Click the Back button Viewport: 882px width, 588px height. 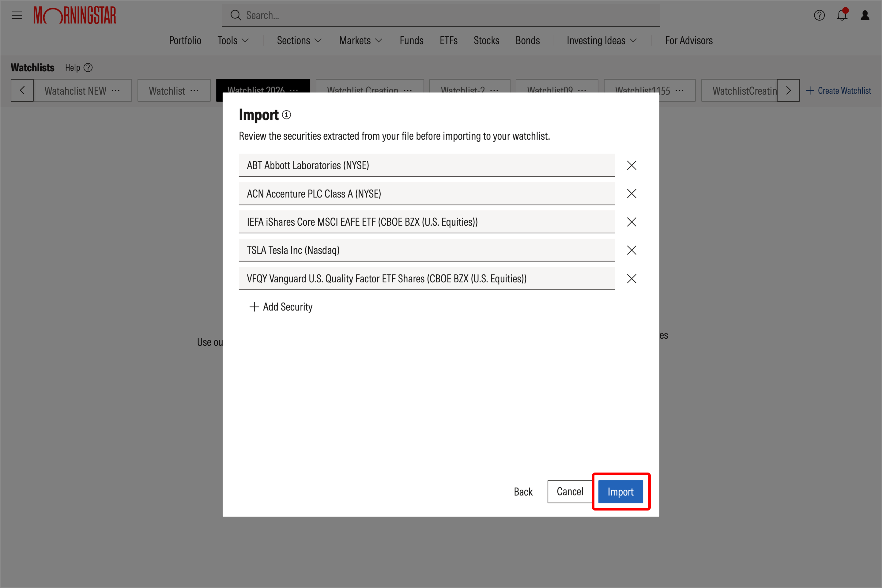tap(523, 492)
